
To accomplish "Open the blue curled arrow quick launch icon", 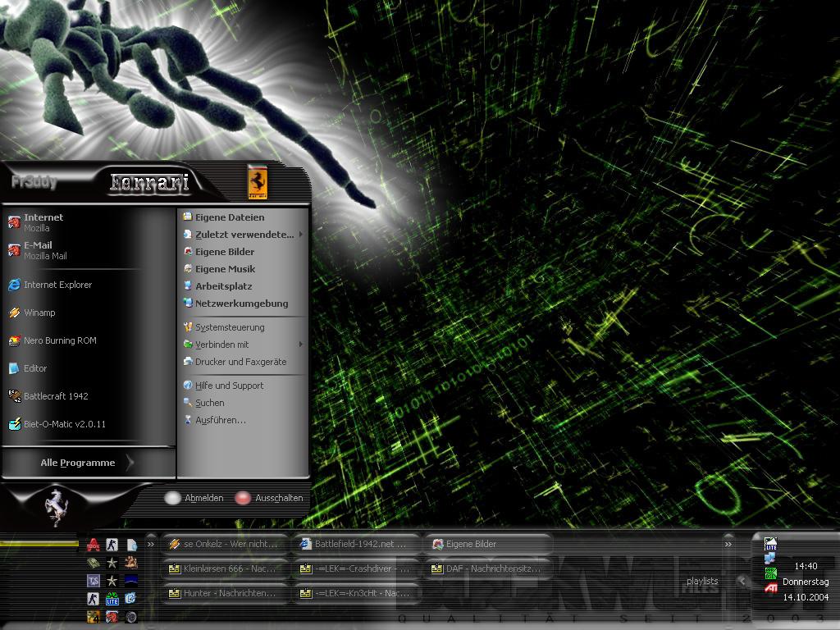I will coord(131,598).
